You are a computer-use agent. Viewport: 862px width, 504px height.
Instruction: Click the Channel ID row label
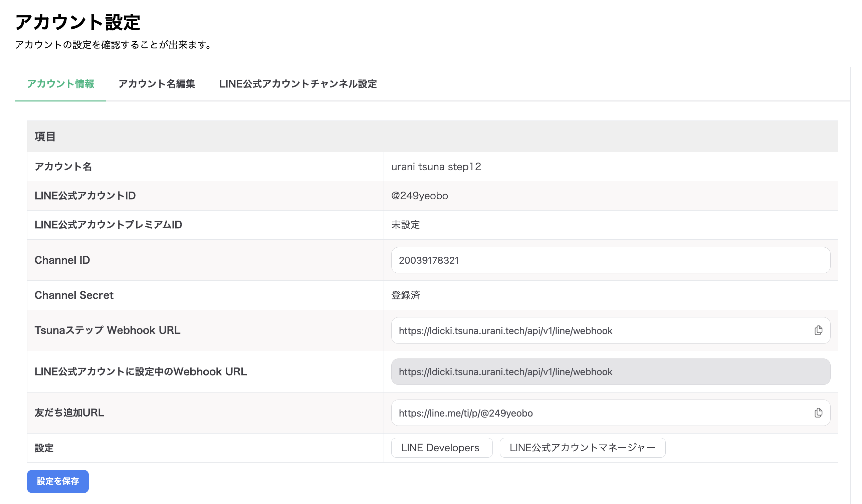pos(62,260)
